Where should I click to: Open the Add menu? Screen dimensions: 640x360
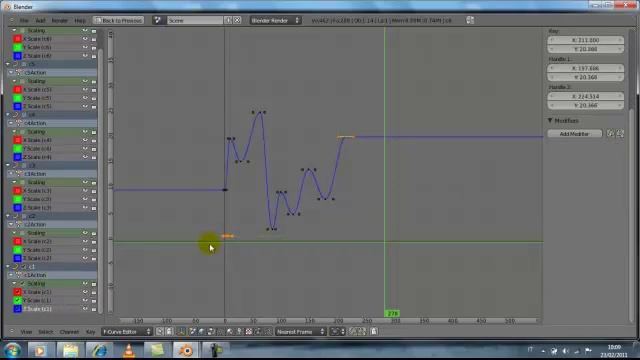[40, 20]
